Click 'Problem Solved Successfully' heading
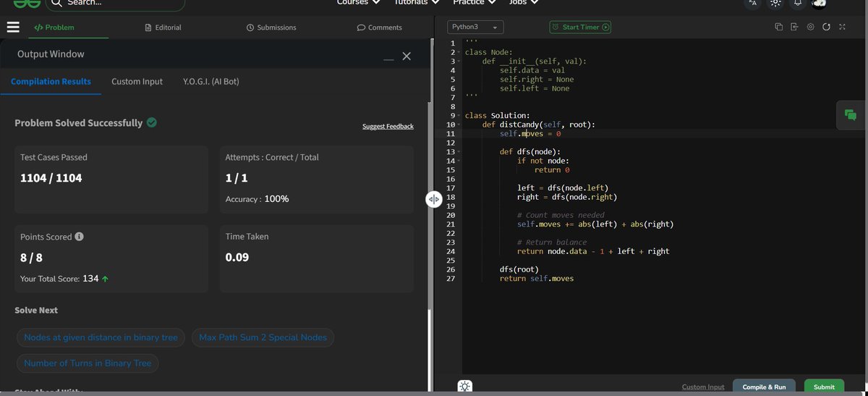The image size is (868, 396). [79, 123]
